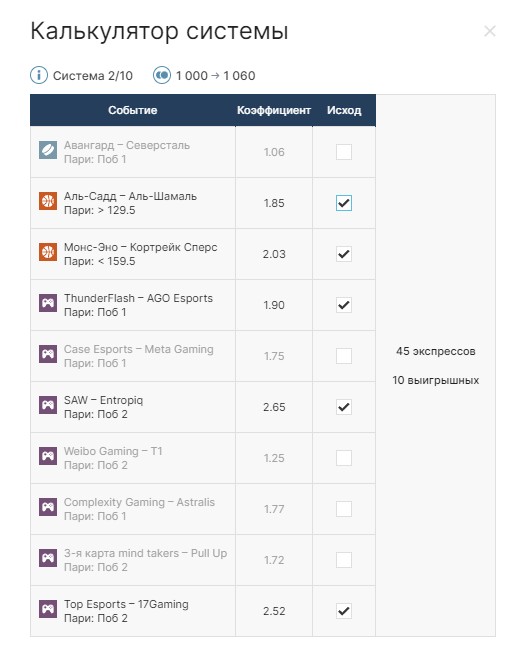Viewport: 520px width, 647px height.
Task: Click the basketball icon for Монс-Эно – Кортрейк Сперс
Action: click(x=48, y=252)
